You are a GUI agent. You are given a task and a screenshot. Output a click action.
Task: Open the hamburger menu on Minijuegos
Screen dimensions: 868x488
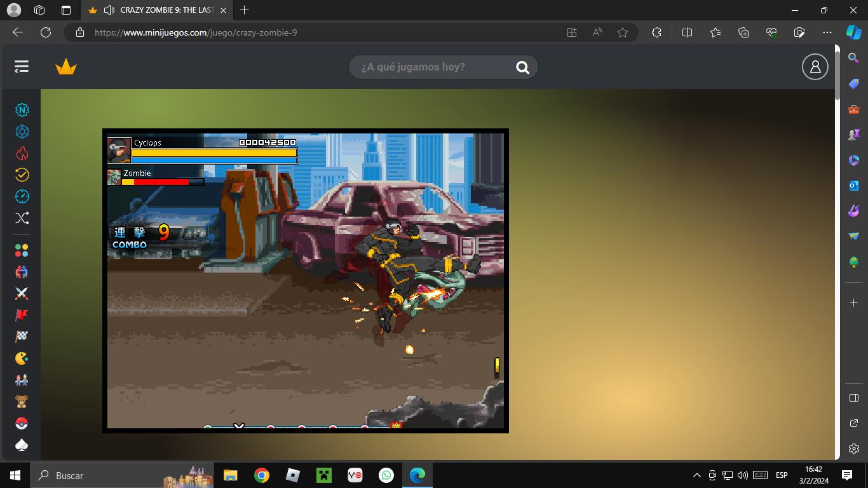click(22, 67)
